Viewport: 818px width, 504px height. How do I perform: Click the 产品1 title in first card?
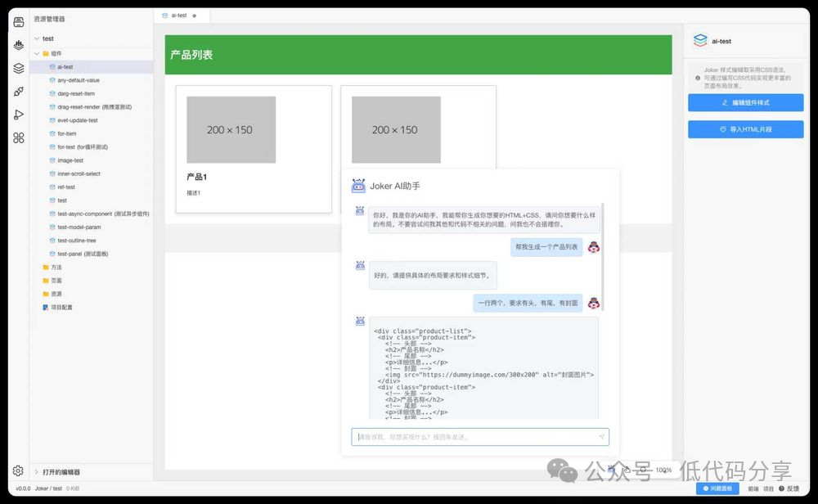[197, 177]
